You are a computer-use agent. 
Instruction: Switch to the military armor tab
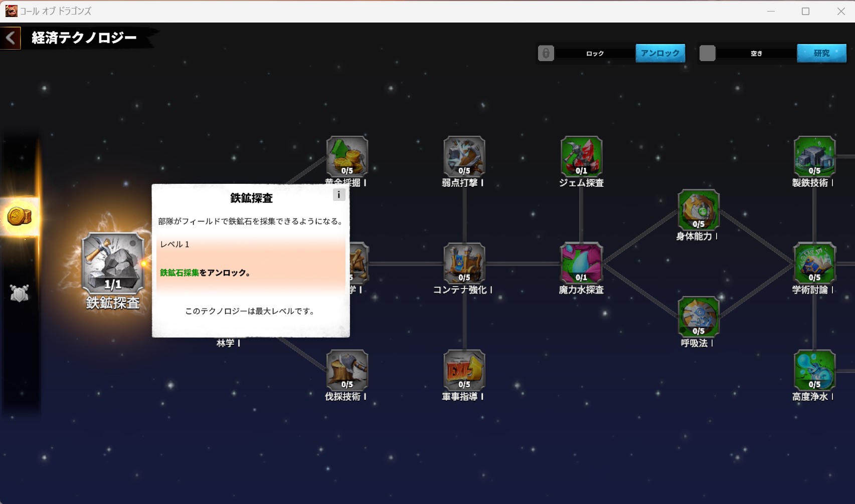(20, 293)
